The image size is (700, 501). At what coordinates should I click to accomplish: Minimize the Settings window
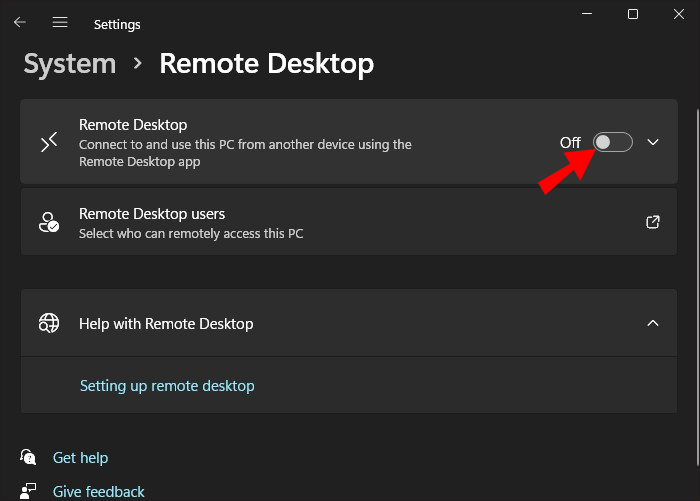coord(586,14)
